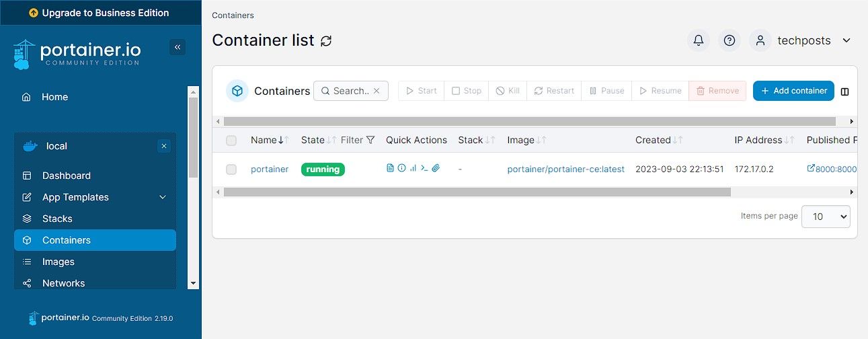The image size is (868, 339).
Task: Open the help question mark icon
Action: (x=729, y=40)
